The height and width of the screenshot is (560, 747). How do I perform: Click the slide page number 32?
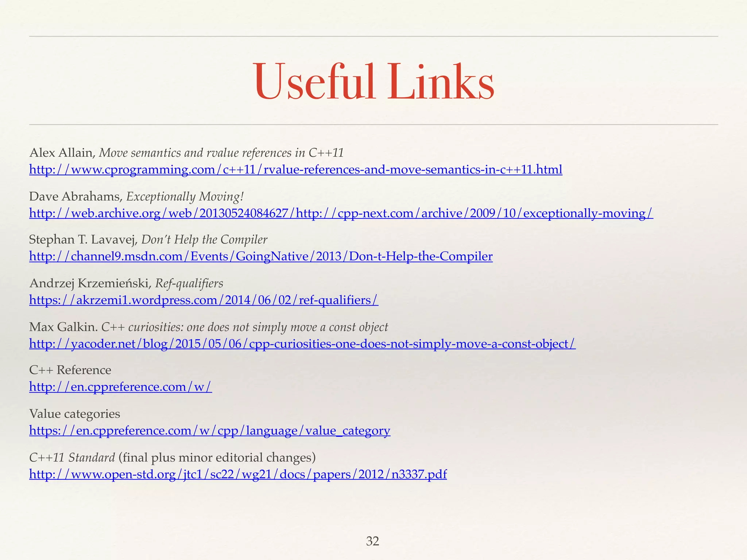(x=373, y=541)
